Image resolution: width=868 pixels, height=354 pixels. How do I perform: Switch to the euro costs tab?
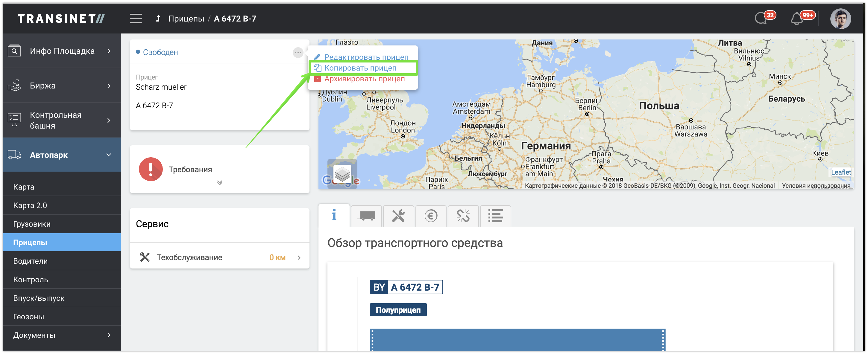point(431,216)
